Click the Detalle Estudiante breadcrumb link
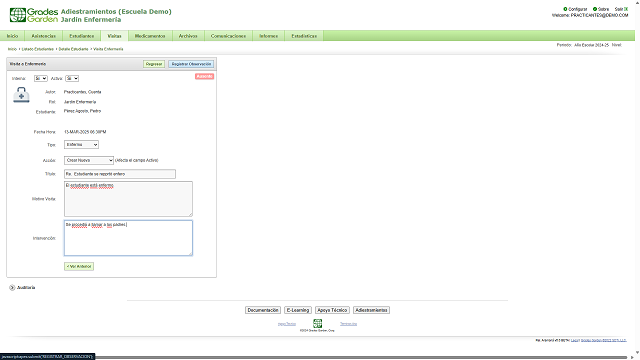 73,49
